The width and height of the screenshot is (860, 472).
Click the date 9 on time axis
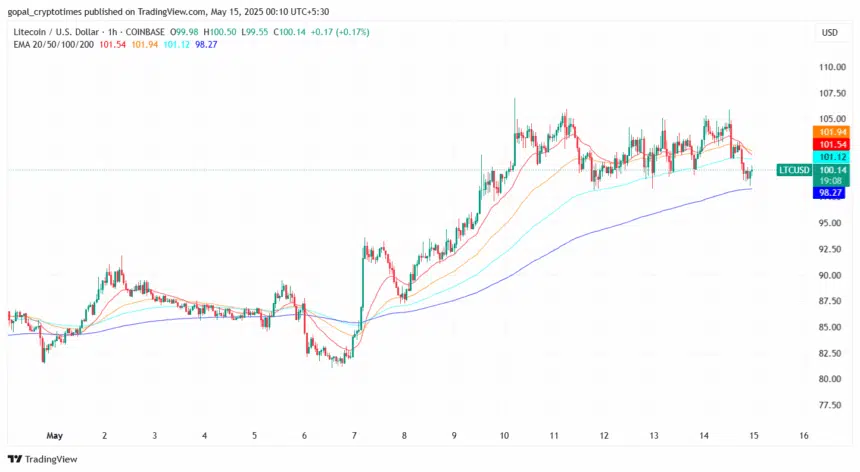(454, 436)
